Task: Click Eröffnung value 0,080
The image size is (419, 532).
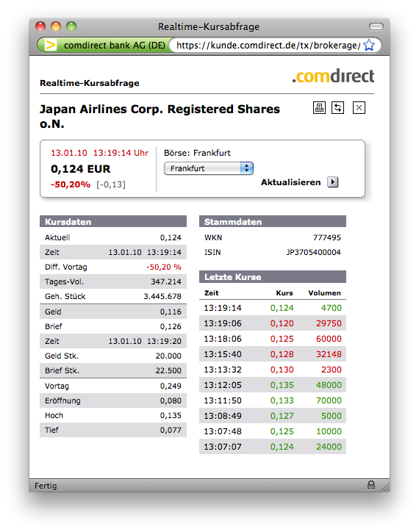Action: (x=171, y=400)
